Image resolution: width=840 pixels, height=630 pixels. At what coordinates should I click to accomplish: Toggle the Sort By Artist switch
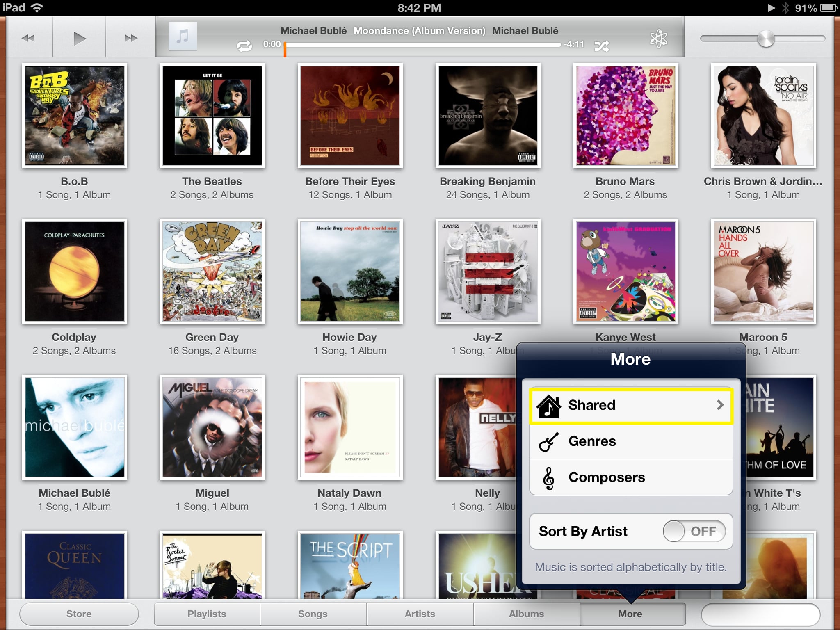[x=694, y=531]
